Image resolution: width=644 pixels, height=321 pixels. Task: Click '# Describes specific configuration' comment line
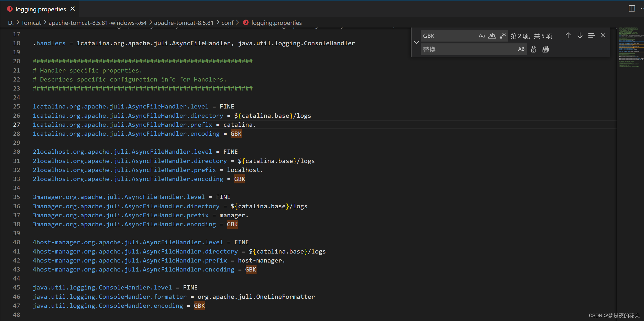tap(130, 79)
